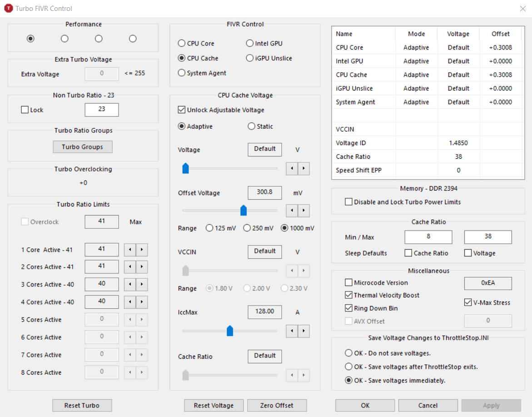The width and height of the screenshot is (532, 417).
Task: Select the CPU Core radio button
Action: tap(182, 44)
